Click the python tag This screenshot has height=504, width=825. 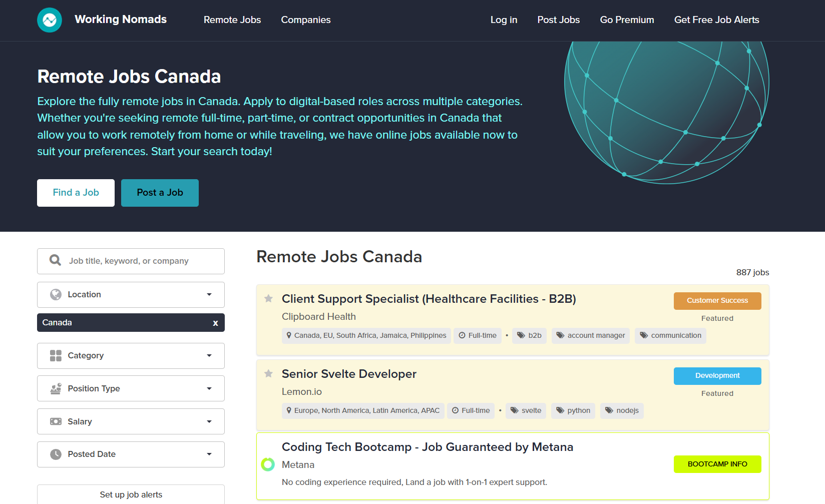pyautogui.click(x=573, y=410)
